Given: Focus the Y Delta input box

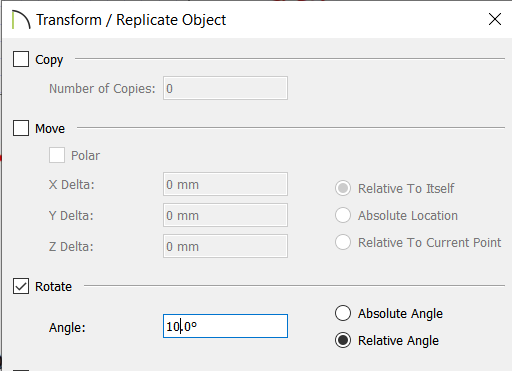Looking at the screenshot, I should 225,215.
